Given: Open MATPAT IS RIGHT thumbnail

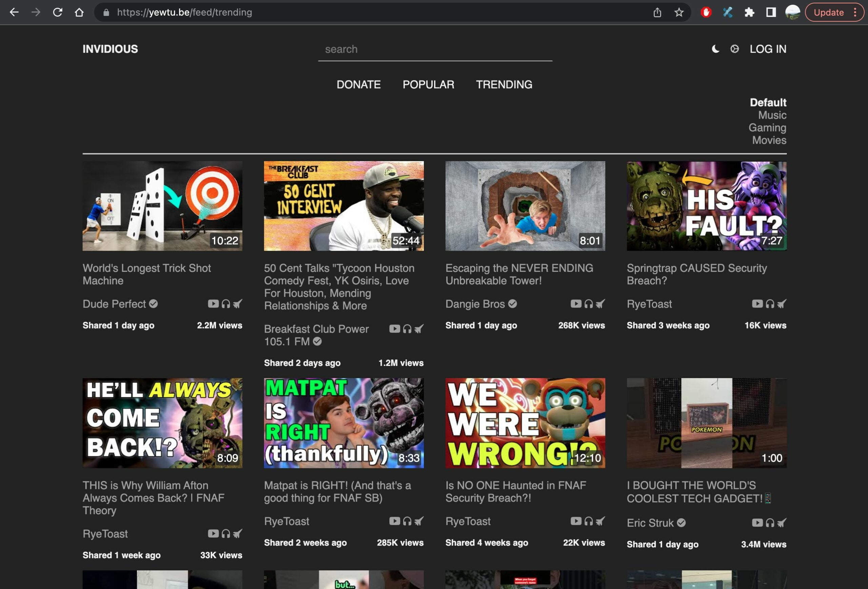Looking at the screenshot, I should point(343,423).
